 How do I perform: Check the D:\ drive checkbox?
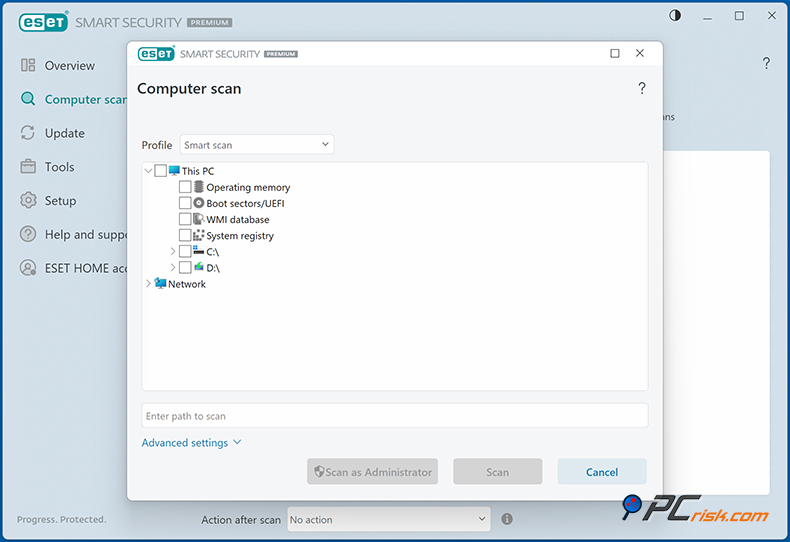(185, 267)
